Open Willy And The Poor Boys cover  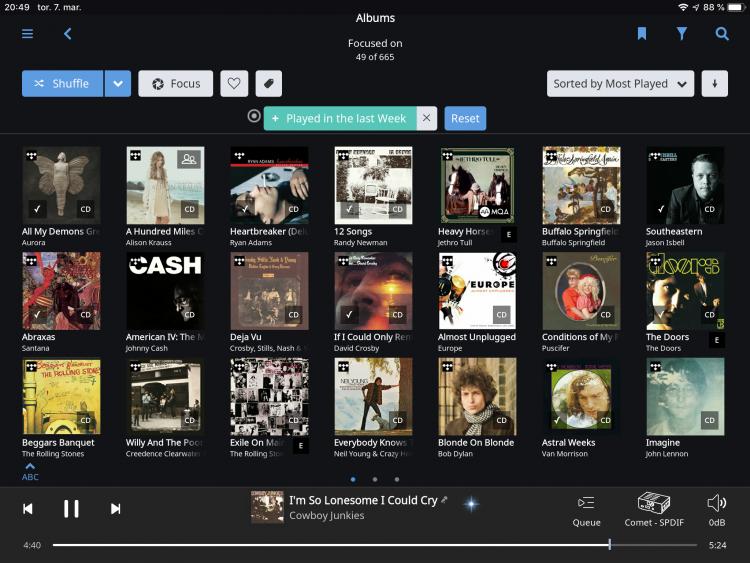(165, 397)
